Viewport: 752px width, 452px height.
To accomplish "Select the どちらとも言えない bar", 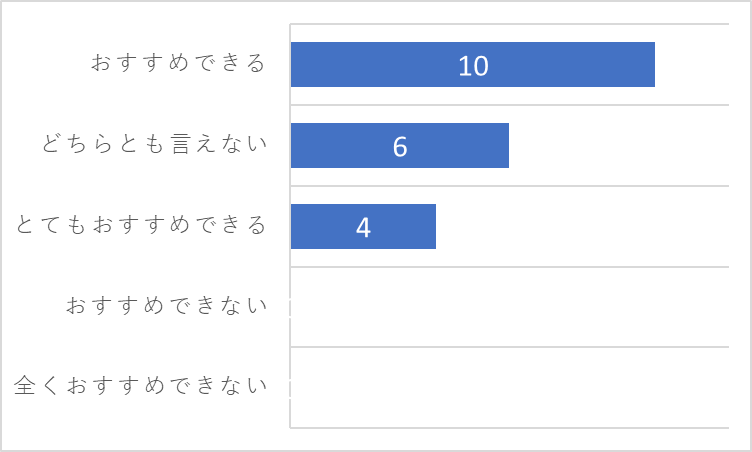I will [400, 145].
